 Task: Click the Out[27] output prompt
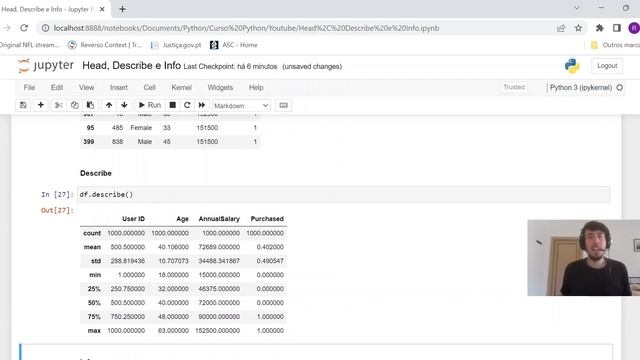point(57,210)
